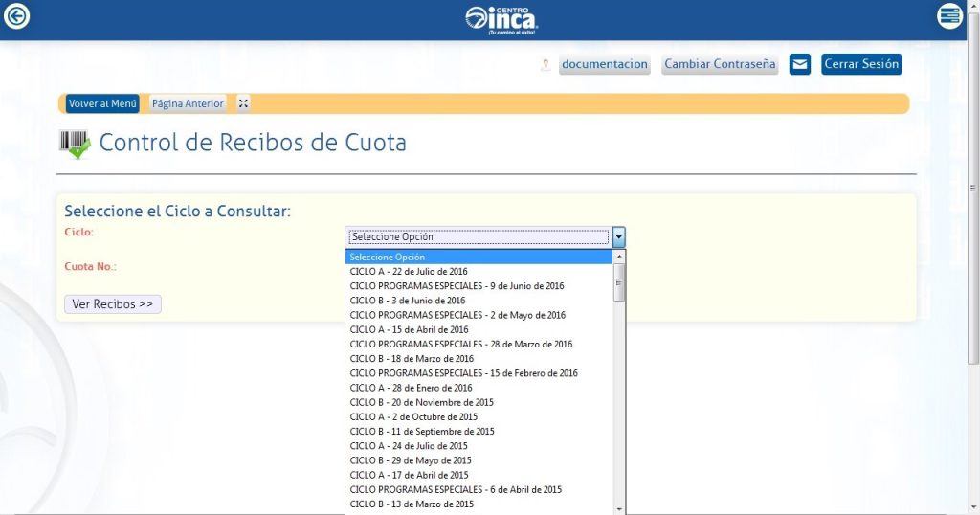980x515 pixels.
Task: Click the Centro INCA logo
Action: pos(501,18)
